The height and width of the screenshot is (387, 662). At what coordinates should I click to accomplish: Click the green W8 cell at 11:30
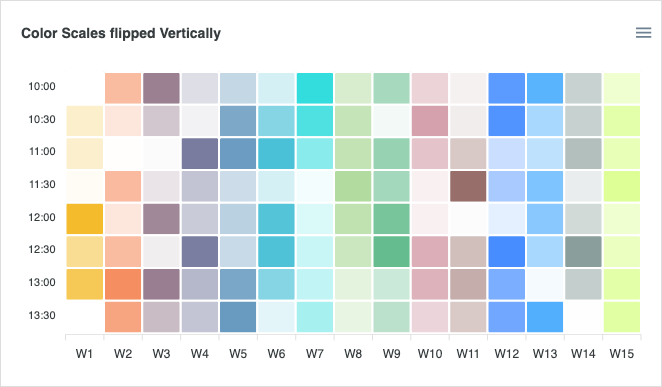(x=353, y=186)
